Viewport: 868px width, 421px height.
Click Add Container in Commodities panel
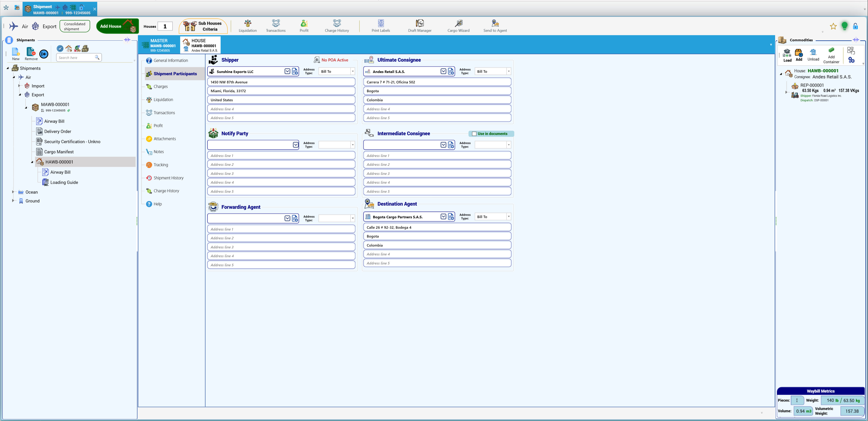(831, 55)
